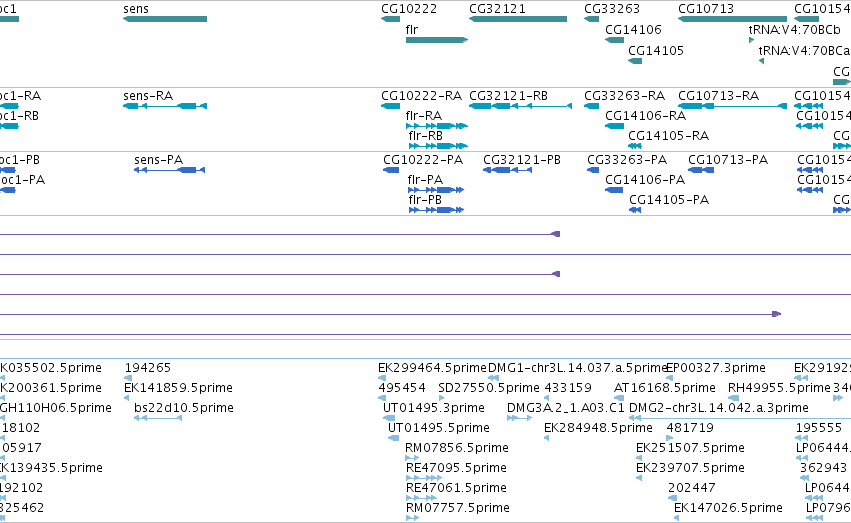Select the 202447 EST label
Viewport: 851px width, 523px height.
point(691,488)
